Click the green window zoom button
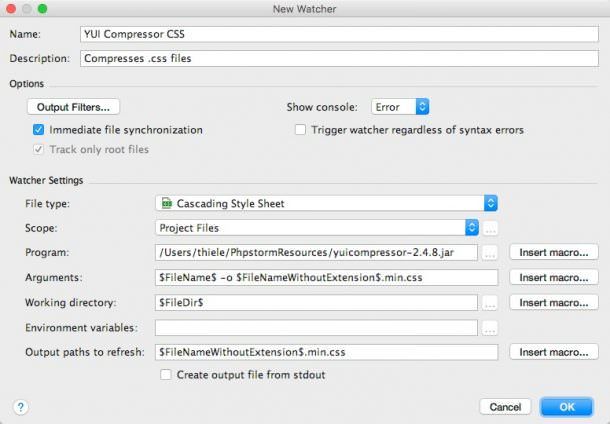This screenshot has height=424, width=610. (x=42, y=9)
